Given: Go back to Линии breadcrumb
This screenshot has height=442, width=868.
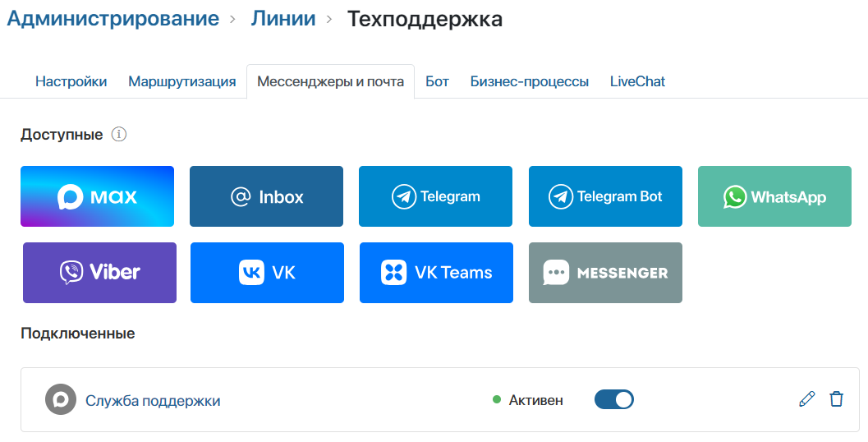Looking at the screenshot, I should 282,19.
